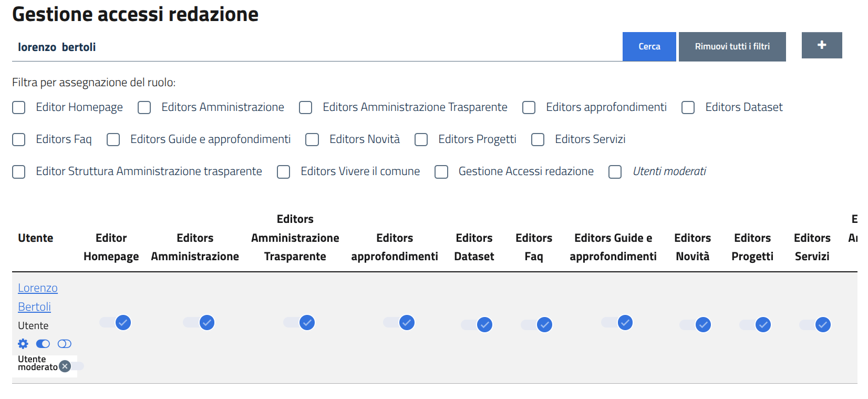This screenshot has height=399, width=868.
Task: Enable the Editors Dataset filter checkbox
Action: point(688,108)
